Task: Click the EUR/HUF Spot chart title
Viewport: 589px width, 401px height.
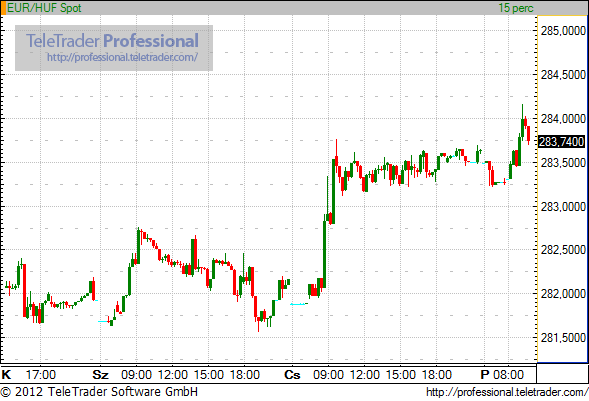Action: coord(44,8)
